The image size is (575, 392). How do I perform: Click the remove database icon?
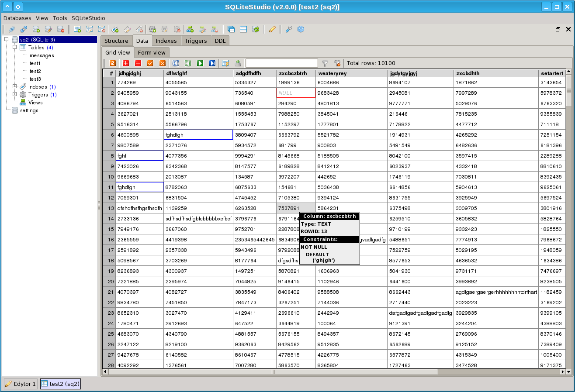pos(61,29)
